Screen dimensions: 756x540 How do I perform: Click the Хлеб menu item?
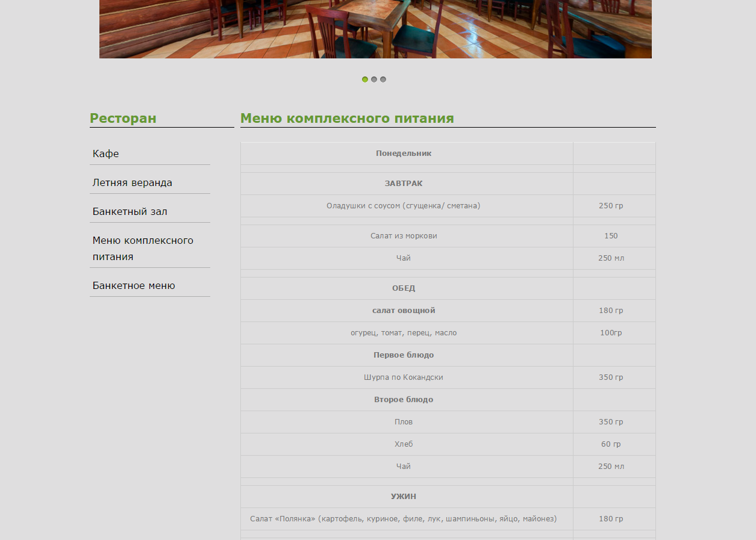(404, 444)
